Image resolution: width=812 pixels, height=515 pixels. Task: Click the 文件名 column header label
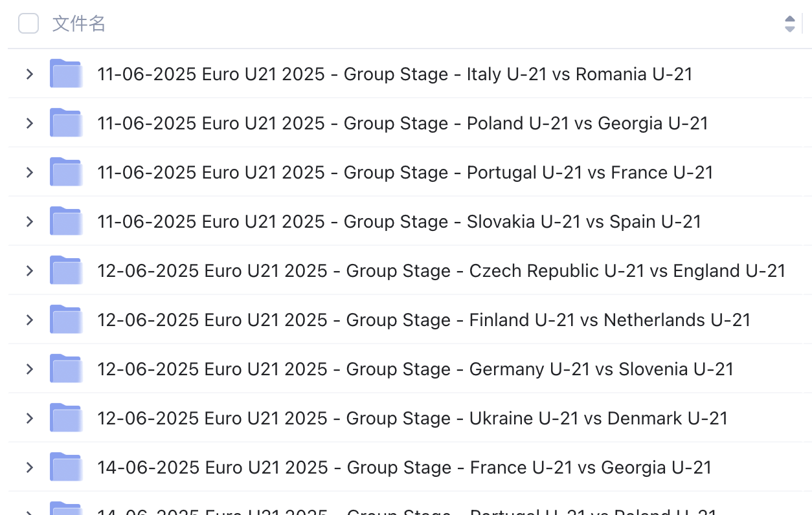pyautogui.click(x=78, y=24)
